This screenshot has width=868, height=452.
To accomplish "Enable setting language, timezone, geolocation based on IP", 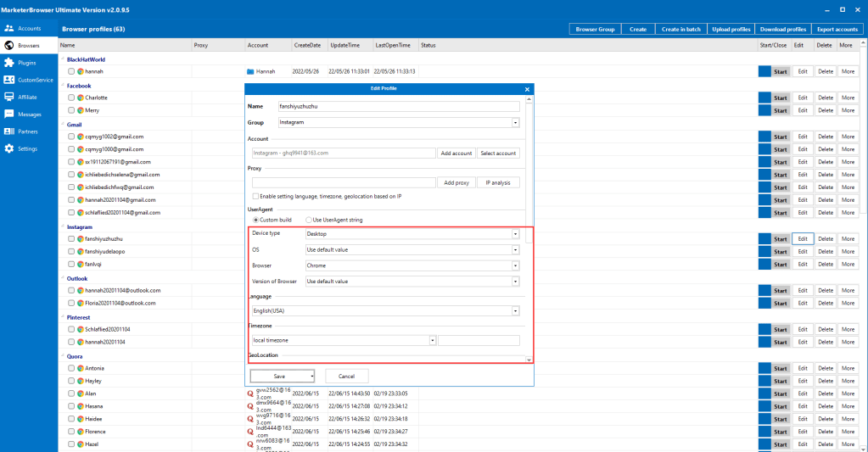I will [x=256, y=196].
